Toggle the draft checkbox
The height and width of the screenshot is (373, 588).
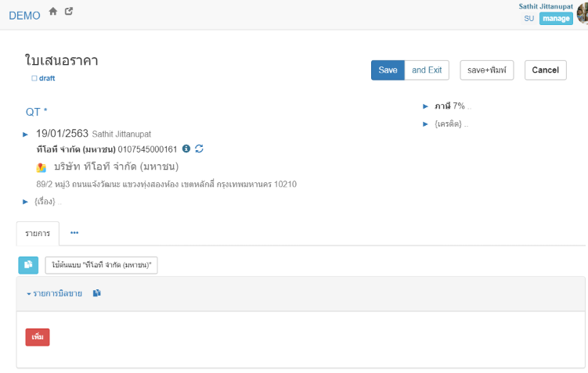34,78
